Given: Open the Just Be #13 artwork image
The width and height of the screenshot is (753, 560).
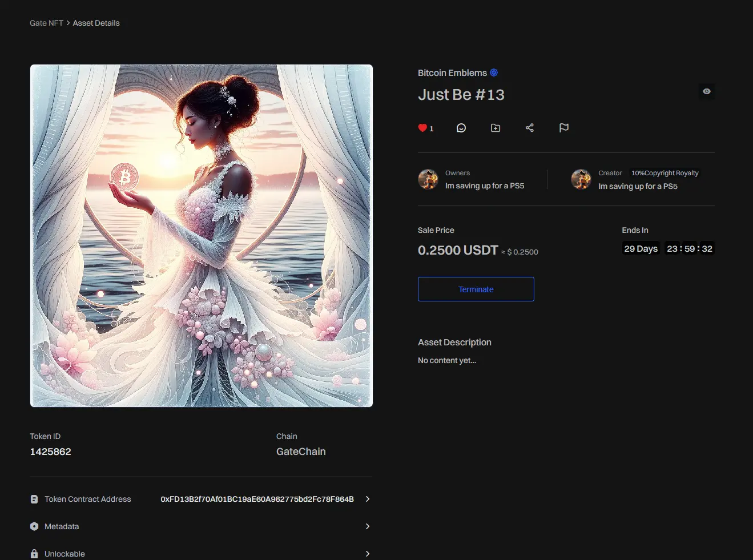Looking at the screenshot, I should 202,236.
